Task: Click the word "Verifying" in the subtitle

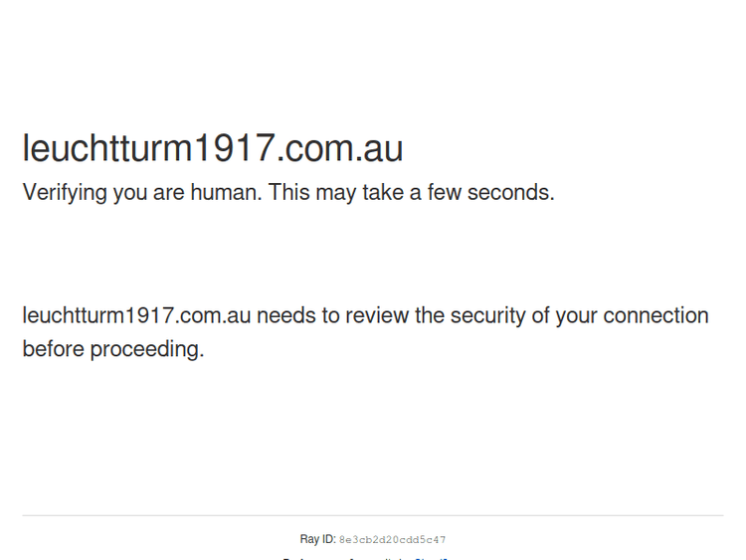Action: coord(65,193)
